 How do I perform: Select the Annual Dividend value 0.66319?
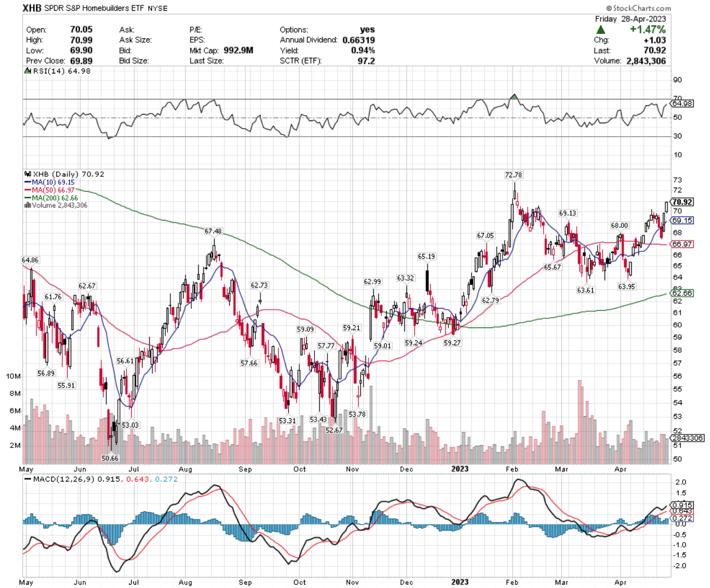click(x=359, y=40)
